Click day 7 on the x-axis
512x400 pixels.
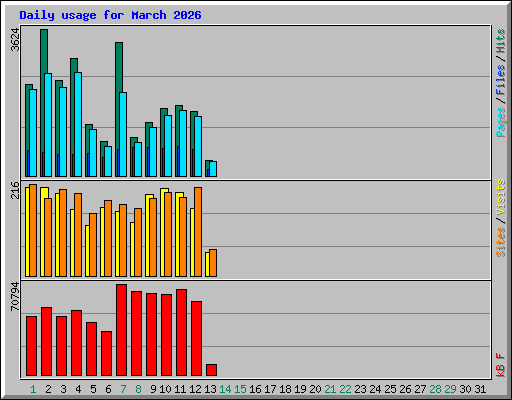[x=123, y=389]
